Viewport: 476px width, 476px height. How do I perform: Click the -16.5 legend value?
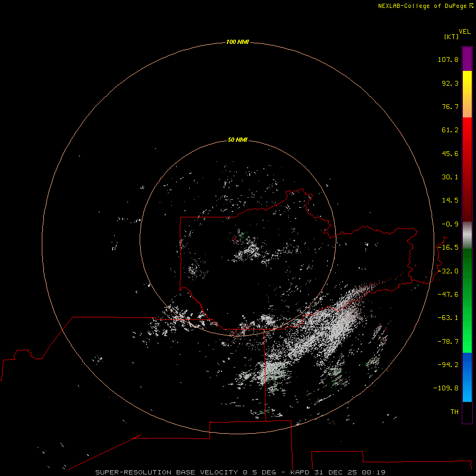[448, 248]
